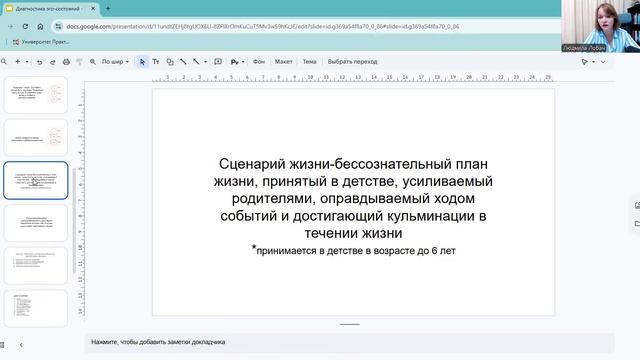
Task: Redo the last undone action
Action: [53, 62]
